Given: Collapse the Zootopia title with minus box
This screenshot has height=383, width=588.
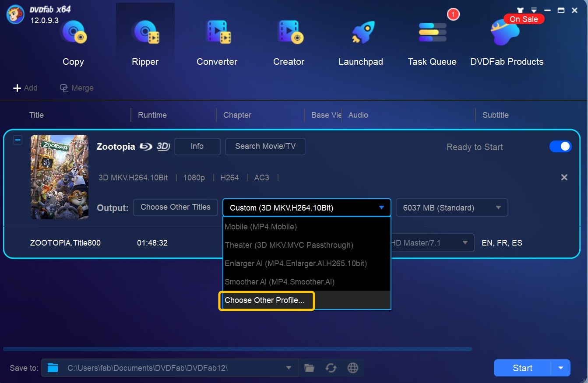Looking at the screenshot, I should point(18,140).
